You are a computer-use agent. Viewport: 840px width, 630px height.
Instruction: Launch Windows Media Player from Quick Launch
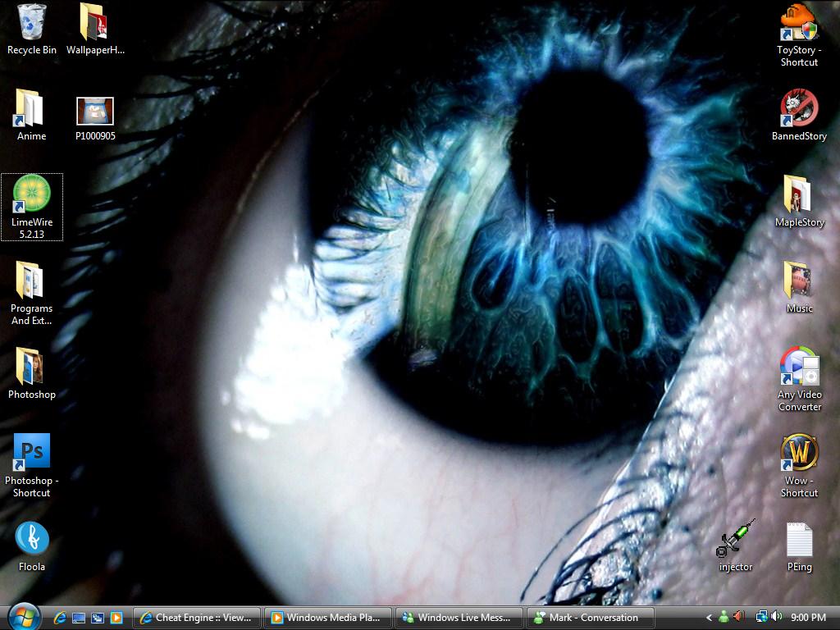click(116, 618)
